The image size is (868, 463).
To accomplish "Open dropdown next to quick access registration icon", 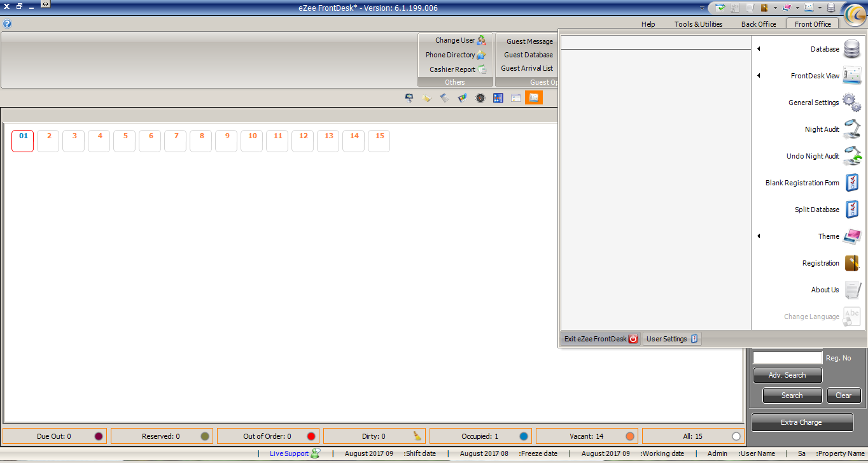I will [x=775, y=8].
